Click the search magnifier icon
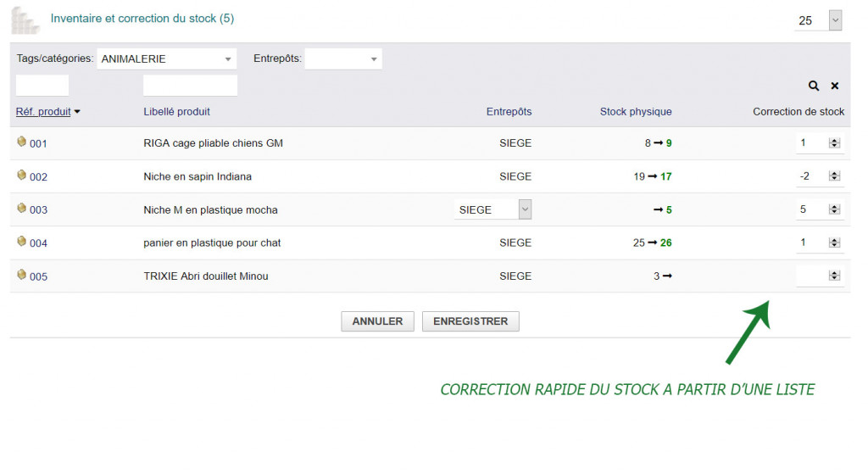Viewport: 868px width, 474px height. coord(814,86)
